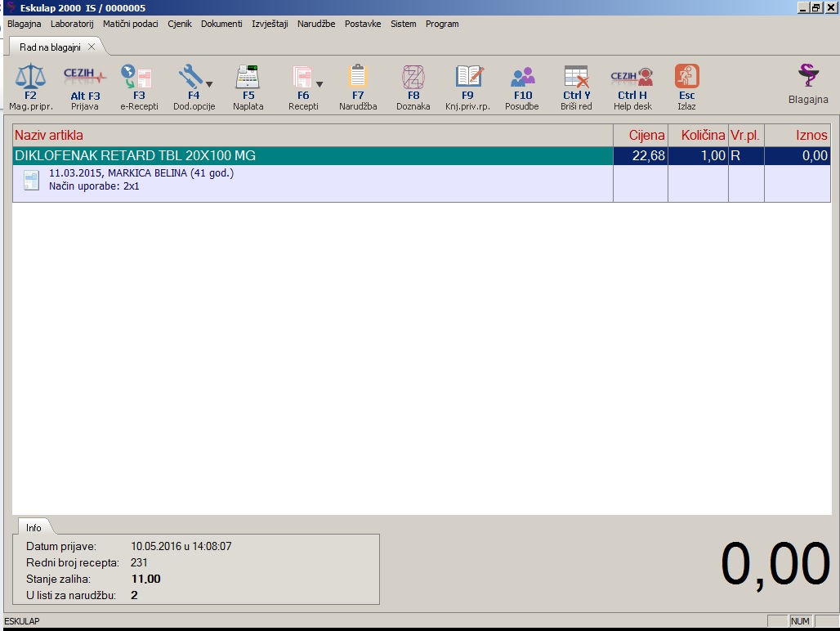Click the Naziv artikla column header
Viewport: 840px width, 631px height.
coord(312,135)
